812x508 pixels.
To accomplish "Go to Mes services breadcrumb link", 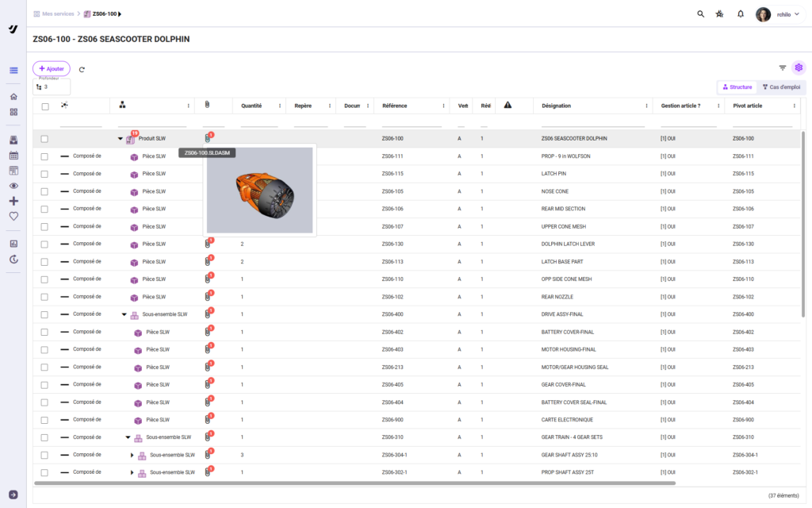I will 59,13.
